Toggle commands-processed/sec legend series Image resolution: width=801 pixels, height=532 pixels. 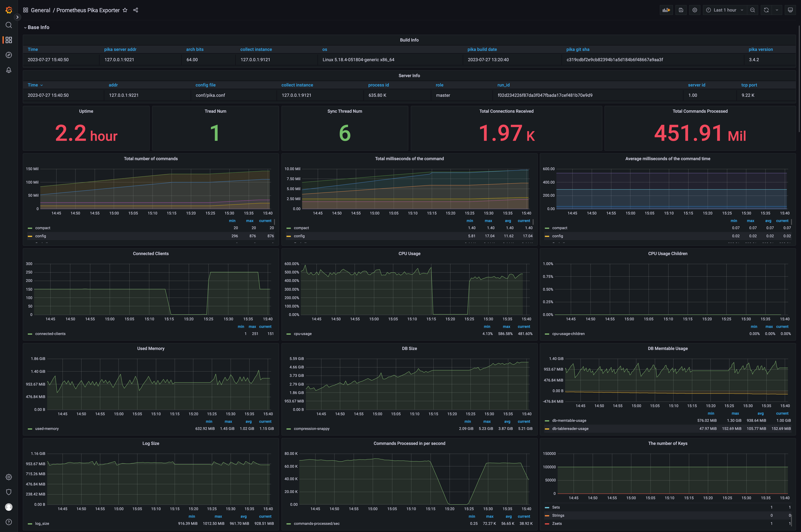coord(317,524)
